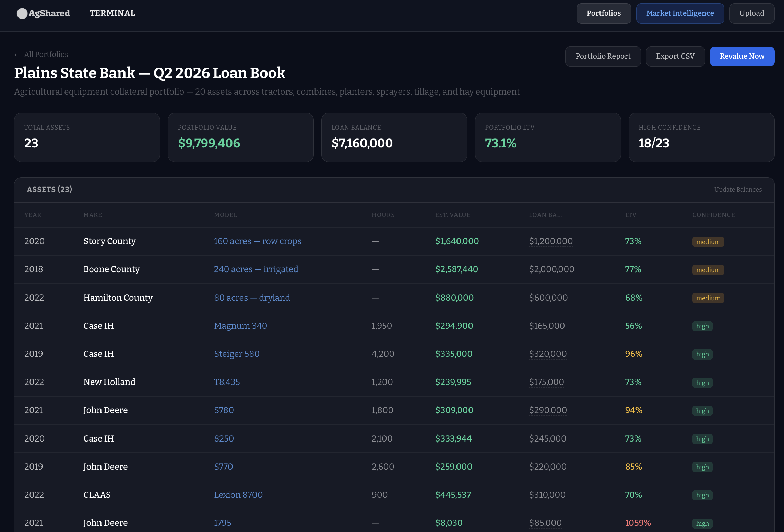Image resolution: width=784 pixels, height=532 pixels.
Task: Edit the $310,000 loan balance
Action: point(547,495)
